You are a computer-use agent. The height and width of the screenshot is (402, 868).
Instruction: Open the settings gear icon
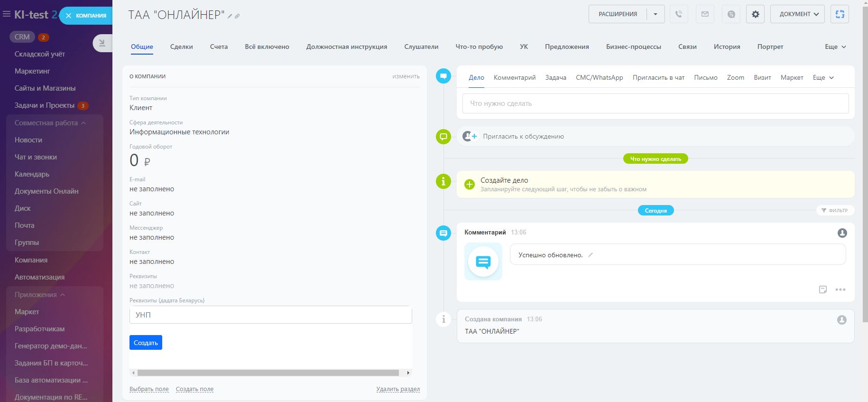755,14
